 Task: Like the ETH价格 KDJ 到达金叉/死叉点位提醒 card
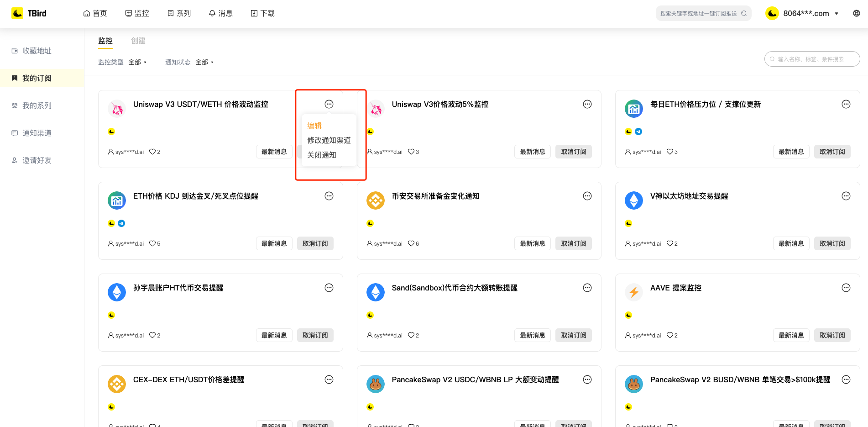[x=152, y=243]
